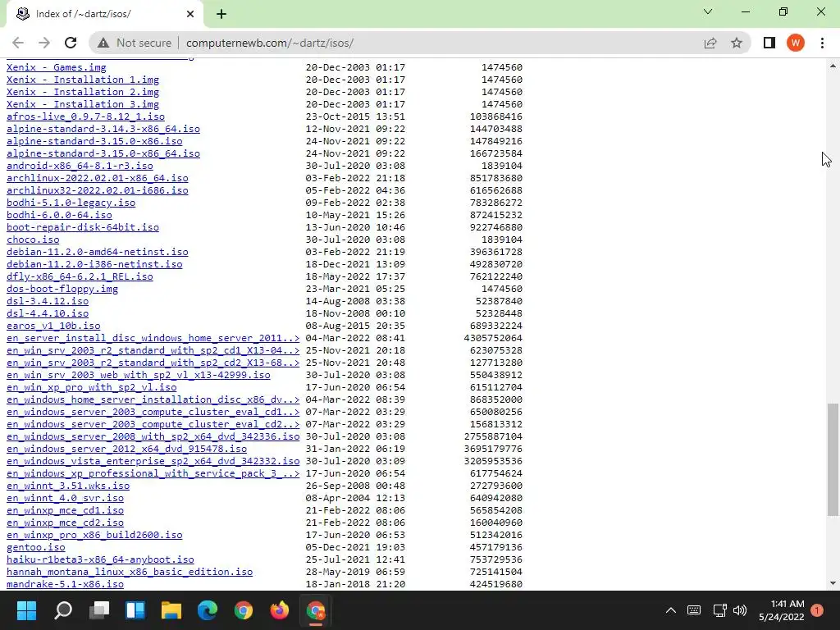Click the touch keyboard tray icon
Screen dimensions: 840x630
(694, 610)
